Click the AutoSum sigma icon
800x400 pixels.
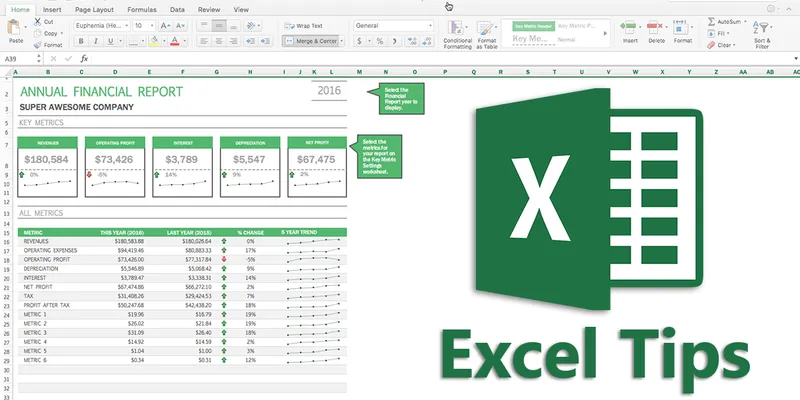tap(710, 20)
